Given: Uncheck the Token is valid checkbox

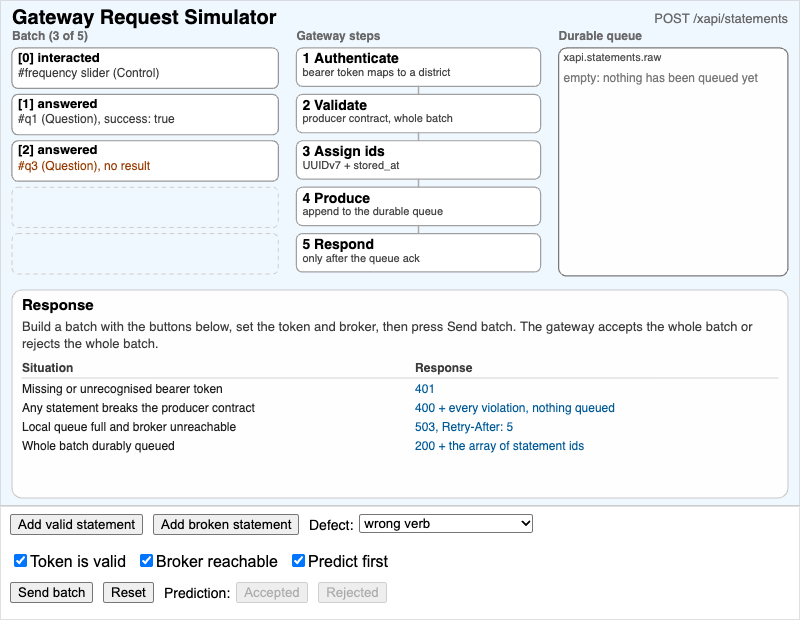Looking at the screenshot, I should coord(20,561).
